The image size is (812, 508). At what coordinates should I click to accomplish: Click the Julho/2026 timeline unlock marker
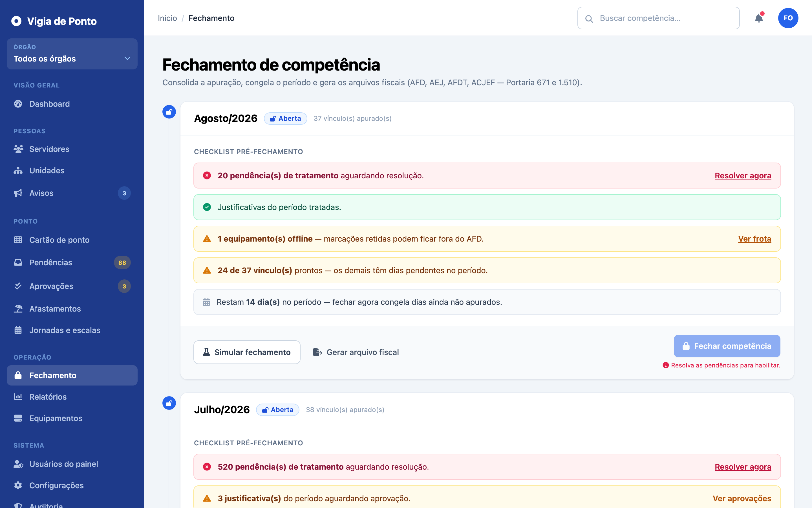tap(169, 403)
